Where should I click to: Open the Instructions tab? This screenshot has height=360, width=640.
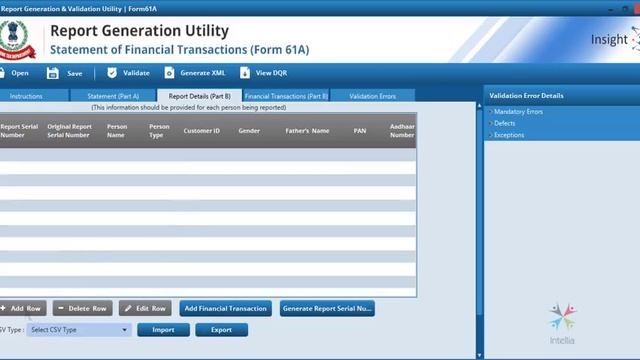[33, 96]
